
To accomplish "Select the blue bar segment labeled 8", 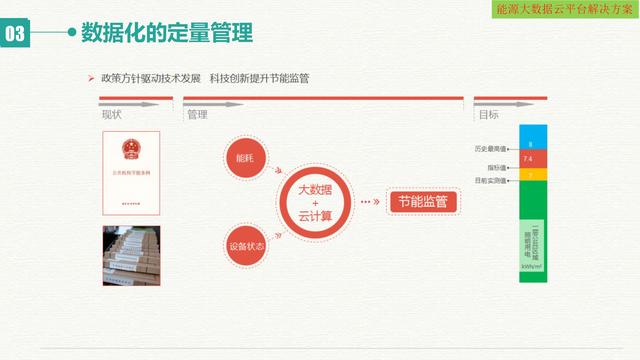I will (533, 137).
